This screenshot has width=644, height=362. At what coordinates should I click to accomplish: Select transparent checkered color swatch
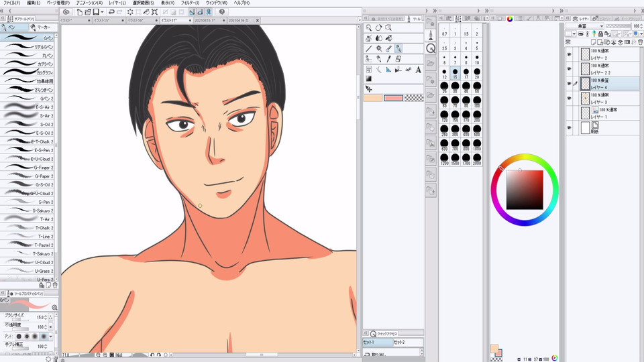click(414, 98)
